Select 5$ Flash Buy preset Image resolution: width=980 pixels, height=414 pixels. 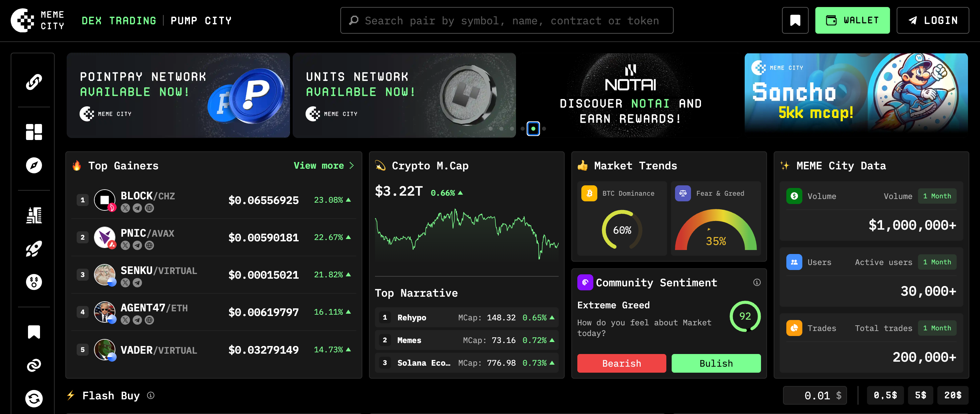[x=920, y=395]
